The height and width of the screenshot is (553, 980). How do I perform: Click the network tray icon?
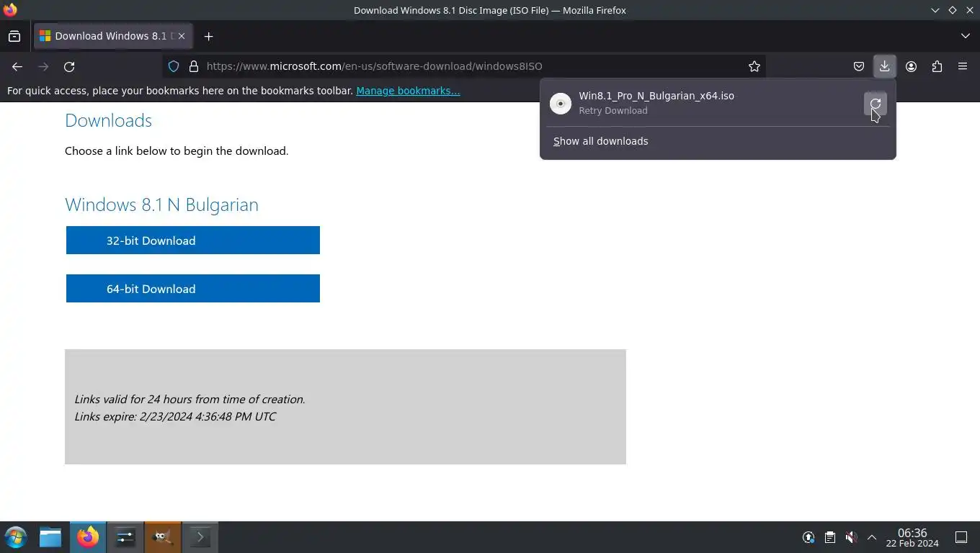[x=808, y=537]
